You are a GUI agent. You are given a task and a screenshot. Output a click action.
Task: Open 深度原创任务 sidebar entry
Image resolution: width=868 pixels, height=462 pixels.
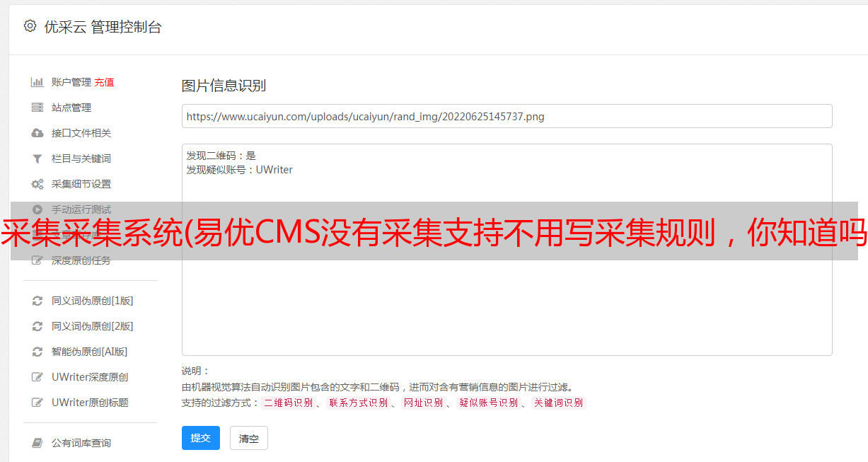point(81,260)
